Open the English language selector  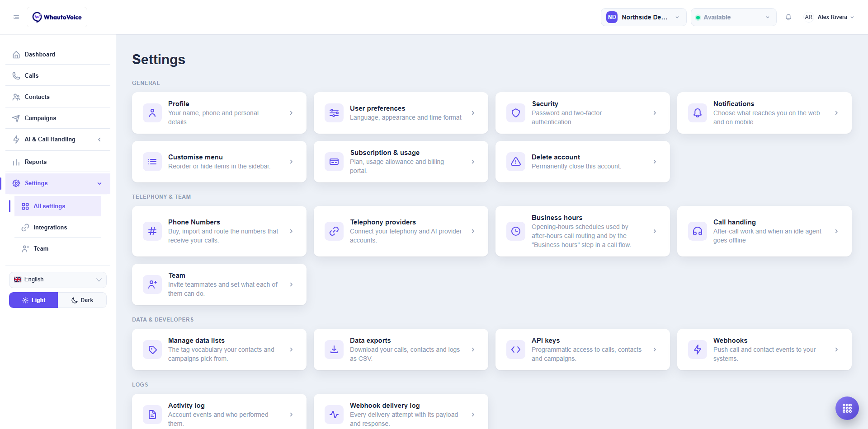pos(58,280)
